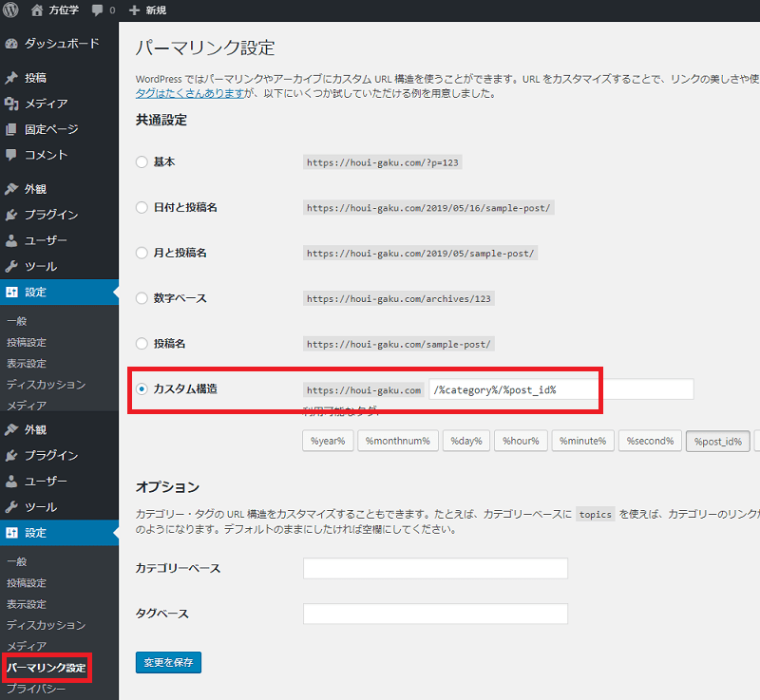Screen dimensions: 760x700
Task: Insert the %day% tag
Action: click(465, 441)
